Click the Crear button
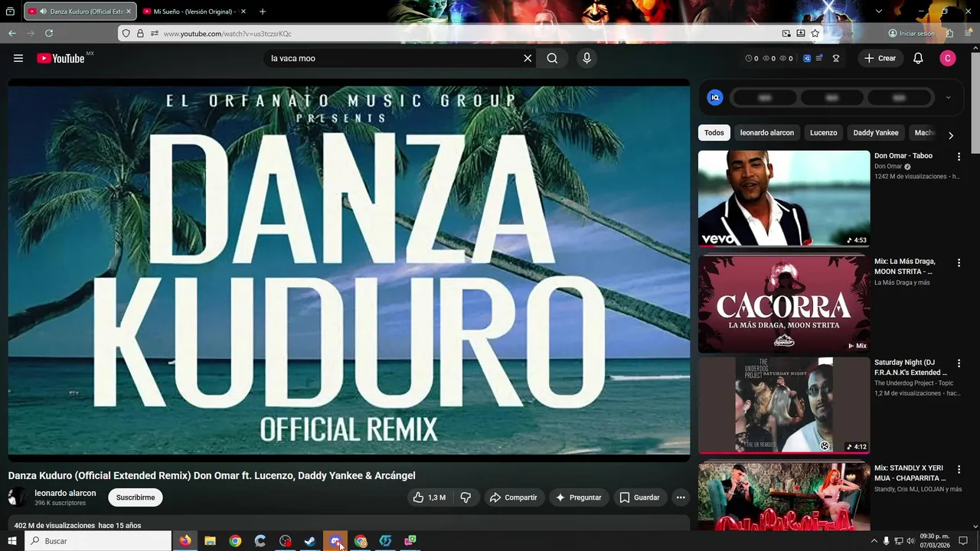The height and width of the screenshot is (551, 980). [x=880, y=58]
